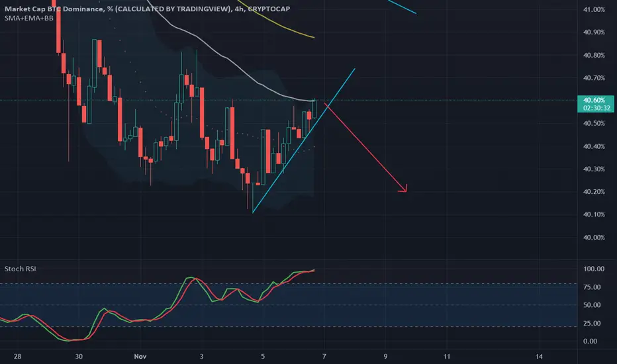617x364 pixels.
Task: Click the 40.90% price axis label
Action: point(594,32)
